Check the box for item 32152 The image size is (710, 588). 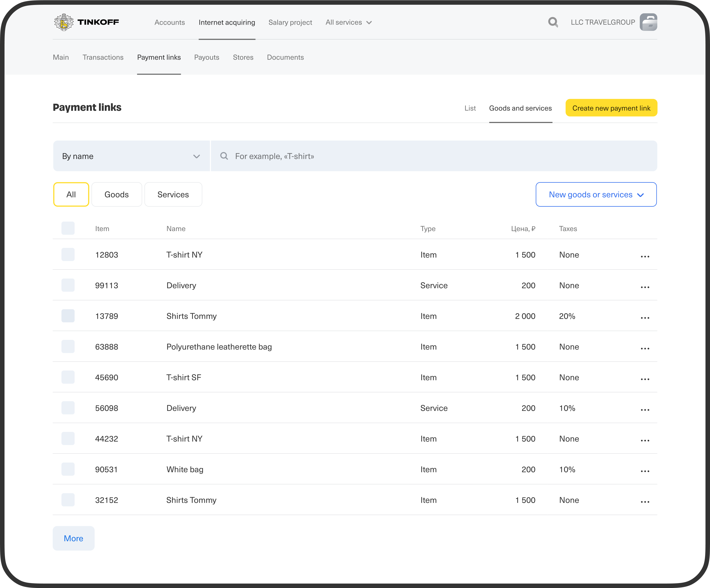tap(68, 500)
